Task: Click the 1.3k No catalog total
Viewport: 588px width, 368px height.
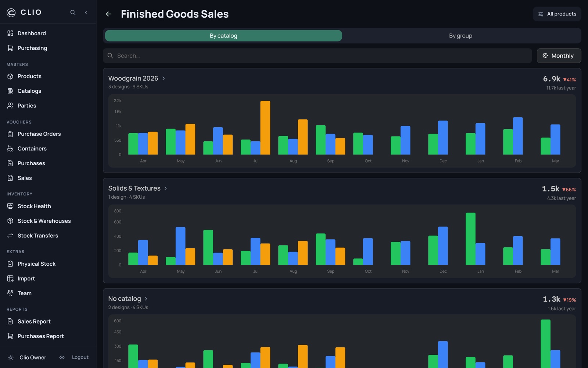Action: (x=552, y=299)
